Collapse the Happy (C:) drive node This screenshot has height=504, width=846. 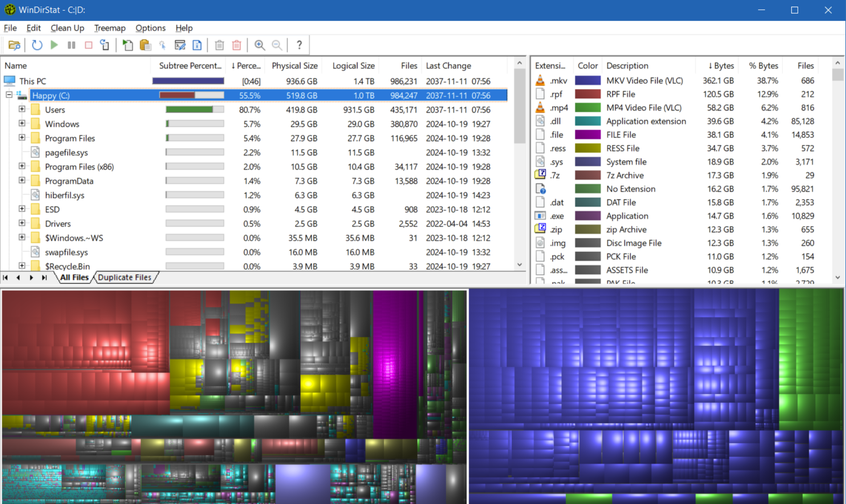pos(9,95)
